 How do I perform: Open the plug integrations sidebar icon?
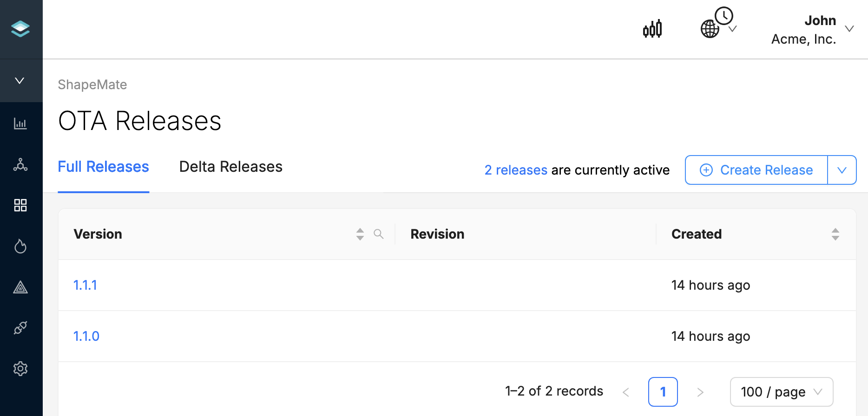20,328
